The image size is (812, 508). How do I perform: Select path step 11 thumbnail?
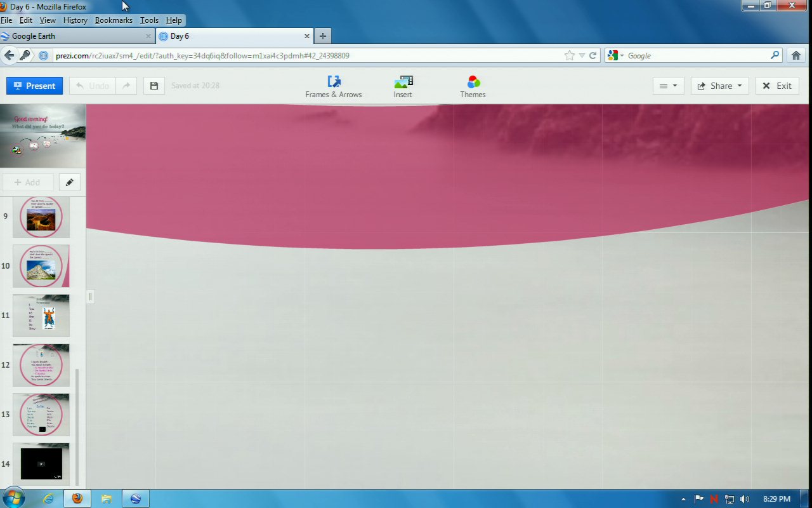point(41,316)
